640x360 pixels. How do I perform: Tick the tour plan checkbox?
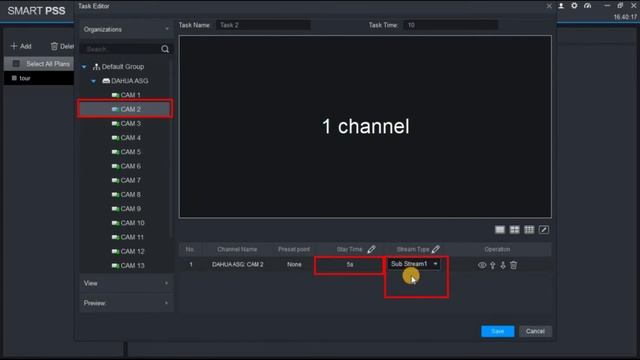[x=14, y=78]
